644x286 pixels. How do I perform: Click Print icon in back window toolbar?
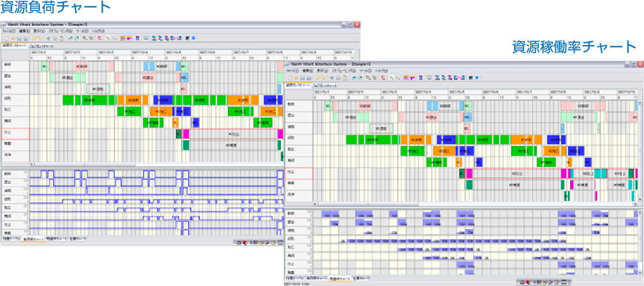tap(25, 38)
